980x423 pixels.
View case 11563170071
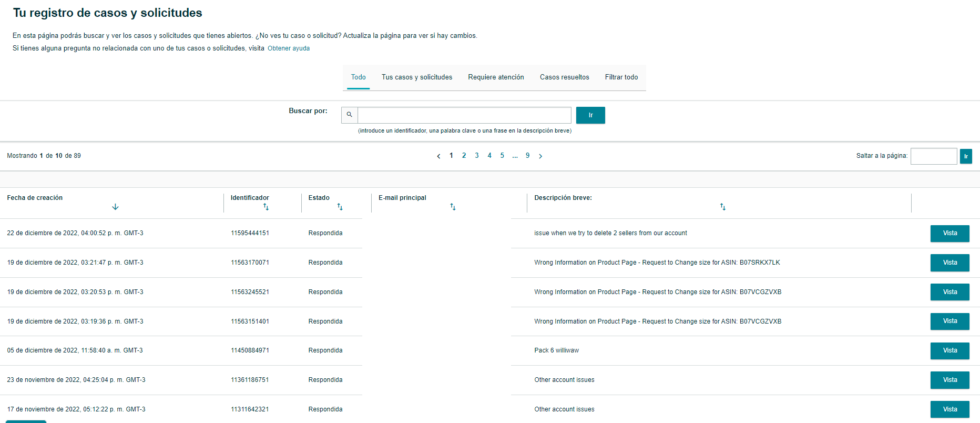(x=950, y=263)
